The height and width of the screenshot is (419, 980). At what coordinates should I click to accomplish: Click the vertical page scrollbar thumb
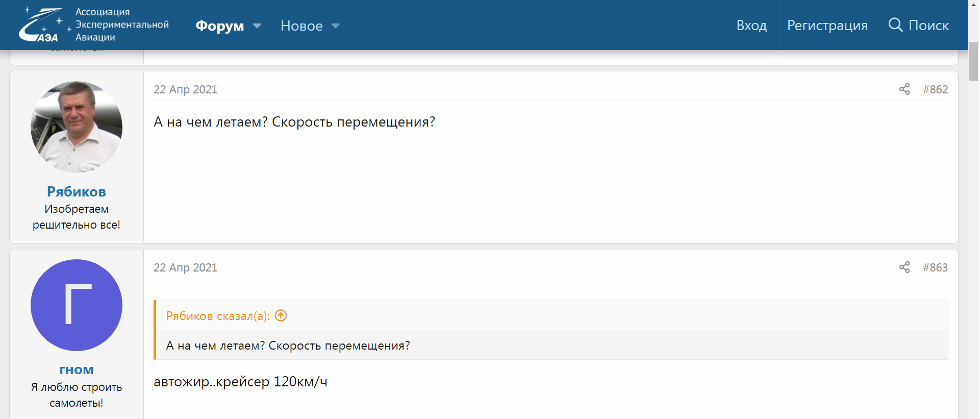point(973,61)
